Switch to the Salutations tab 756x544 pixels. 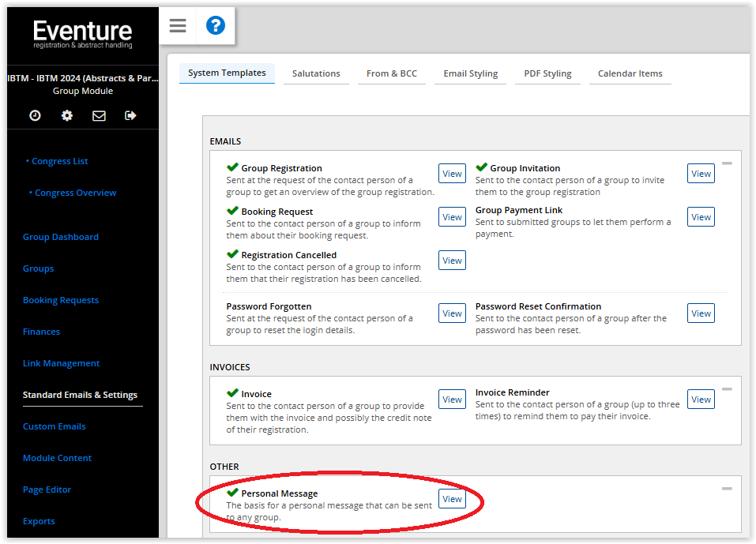click(316, 73)
